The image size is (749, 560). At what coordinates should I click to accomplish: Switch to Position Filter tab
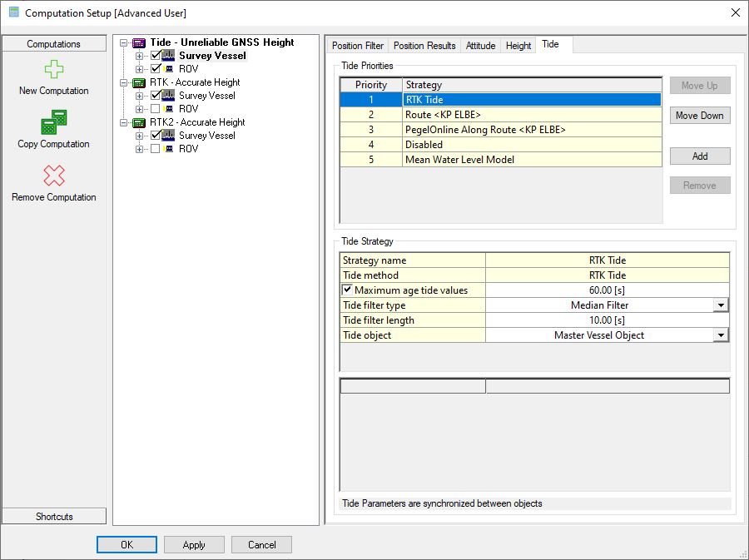[358, 46]
